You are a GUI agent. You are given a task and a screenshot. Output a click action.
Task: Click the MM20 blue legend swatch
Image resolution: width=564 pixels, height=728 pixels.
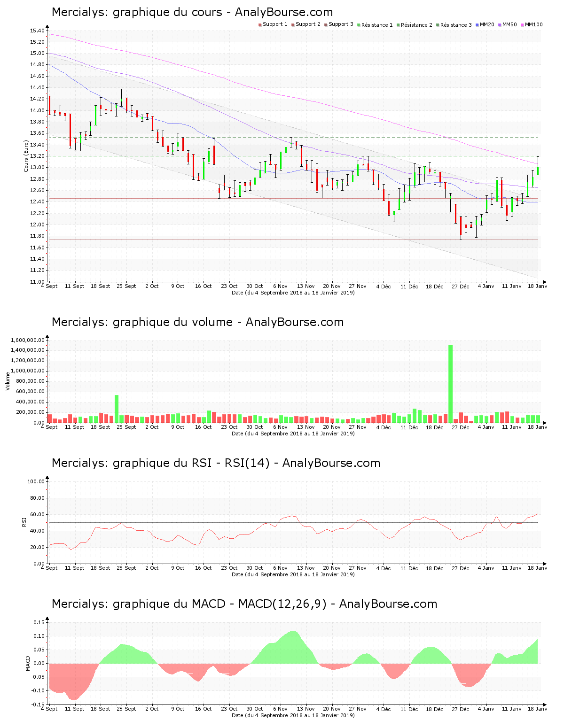click(x=477, y=24)
